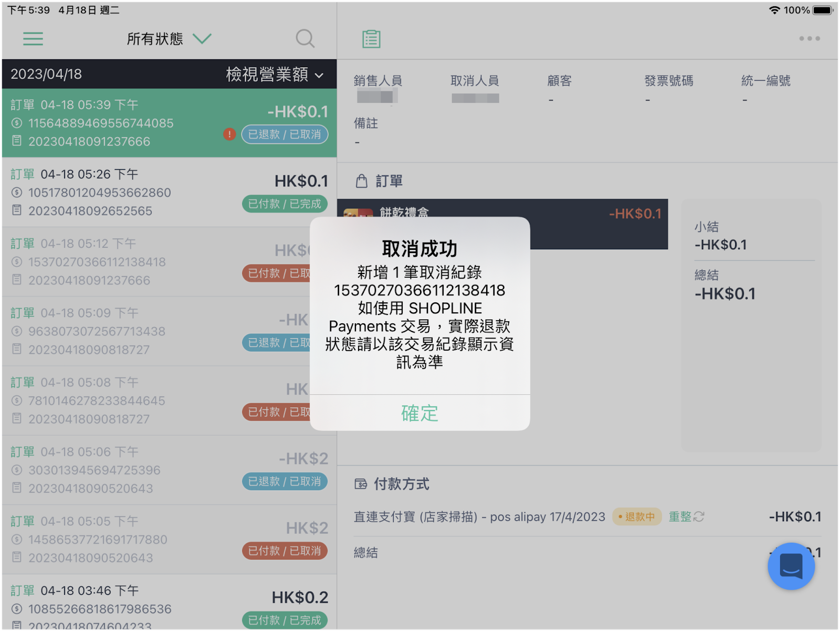Click the 重整 refresh link
Image resolution: width=840 pixels, height=631 pixels.
[x=680, y=517]
